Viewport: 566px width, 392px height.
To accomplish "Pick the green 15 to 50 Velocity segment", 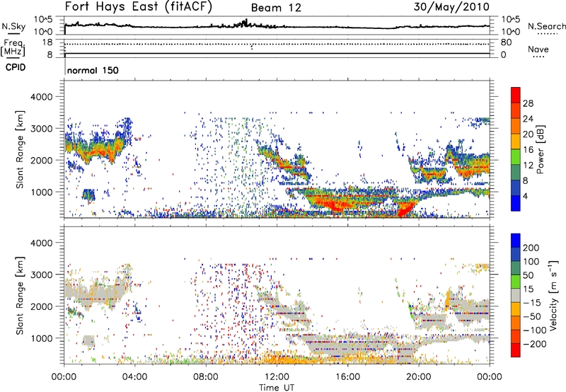I will pyautogui.click(x=516, y=282).
